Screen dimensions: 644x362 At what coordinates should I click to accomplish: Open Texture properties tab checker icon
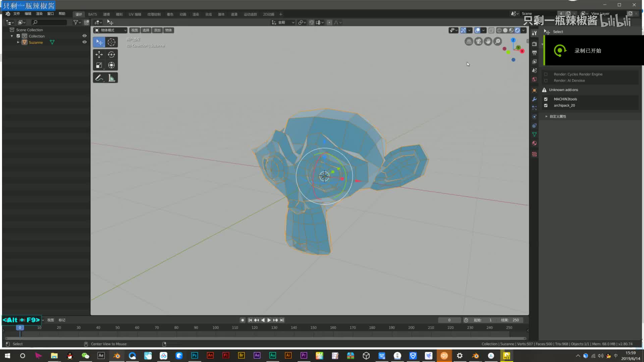(x=534, y=154)
